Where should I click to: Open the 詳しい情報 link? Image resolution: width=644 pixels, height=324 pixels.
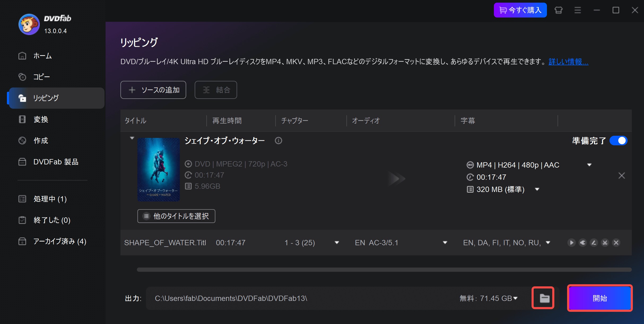click(x=568, y=62)
